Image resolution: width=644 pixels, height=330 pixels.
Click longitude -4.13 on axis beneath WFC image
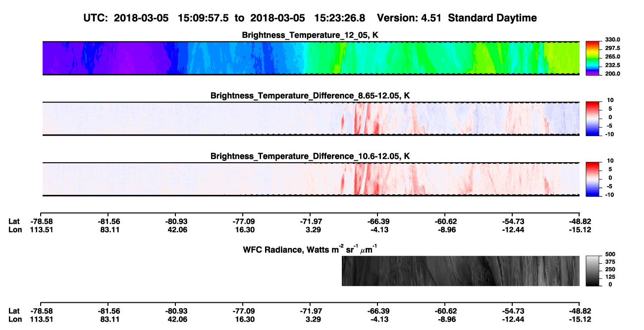click(x=377, y=319)
